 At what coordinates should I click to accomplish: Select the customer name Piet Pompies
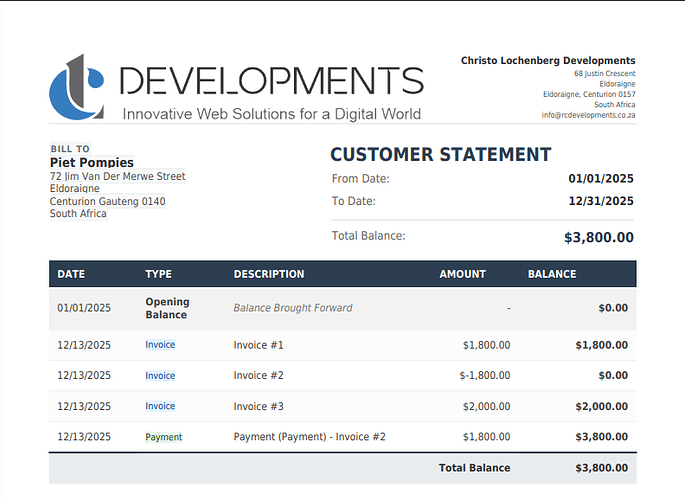coord(91,162)
